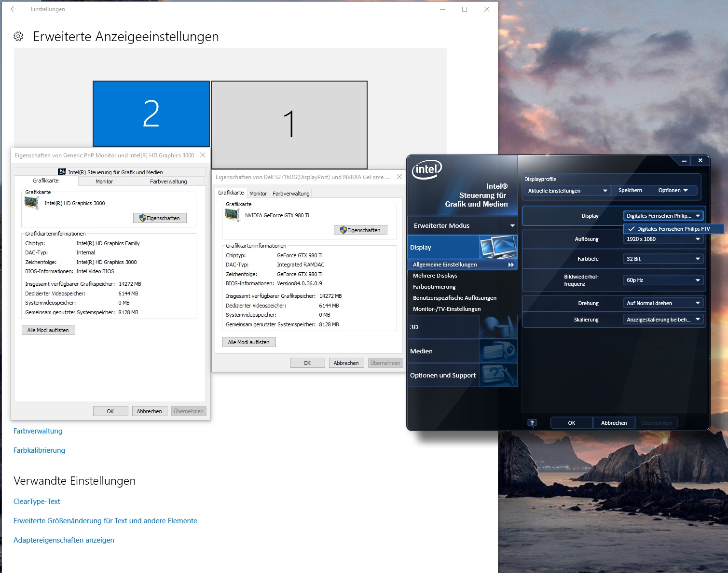Click the 3D category shapes icon
728x573 pixels.
[498, 327]
